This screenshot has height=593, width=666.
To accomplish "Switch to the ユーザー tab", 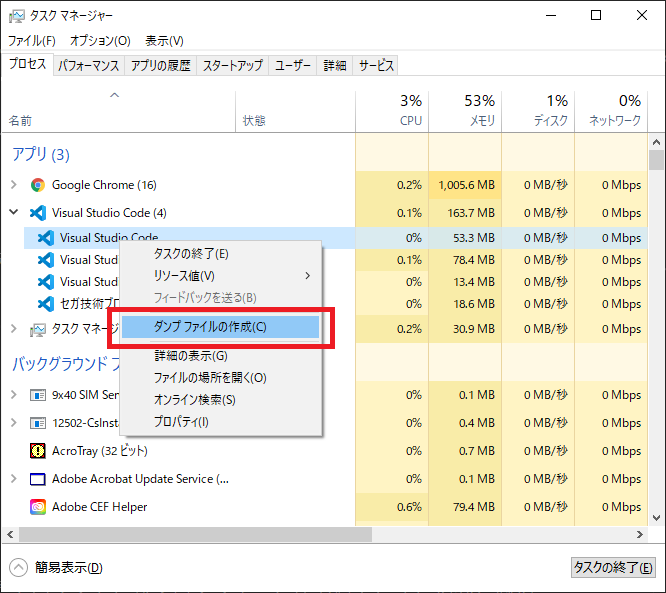I will [293, 66].
